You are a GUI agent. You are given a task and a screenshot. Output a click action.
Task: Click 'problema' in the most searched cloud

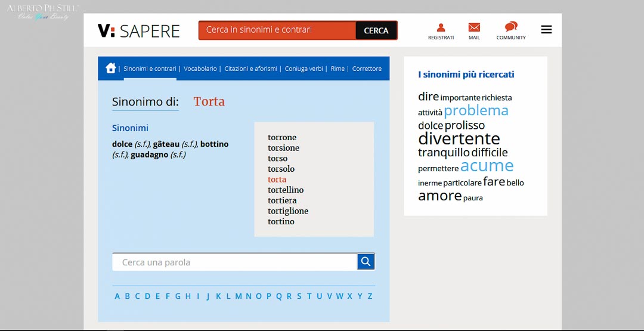click(476, 111)
